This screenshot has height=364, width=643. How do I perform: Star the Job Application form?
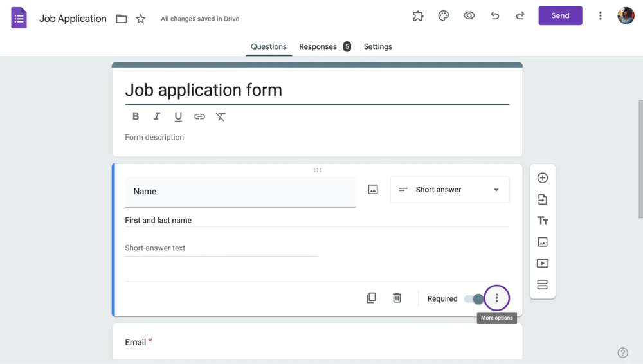click(141, 19)
